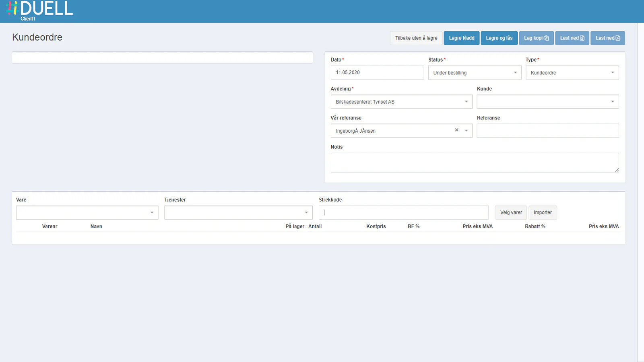644x362 pixels.
Task: Open the Vår referanse dropdown arrow
Action: click(x=466, y=131)
